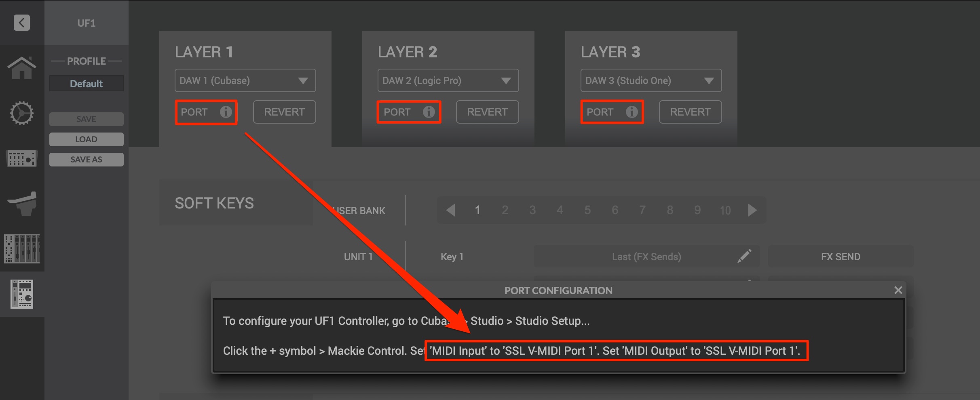Select user bank 6
Screen dimensions: 980x400
click(x=615, y=210)
